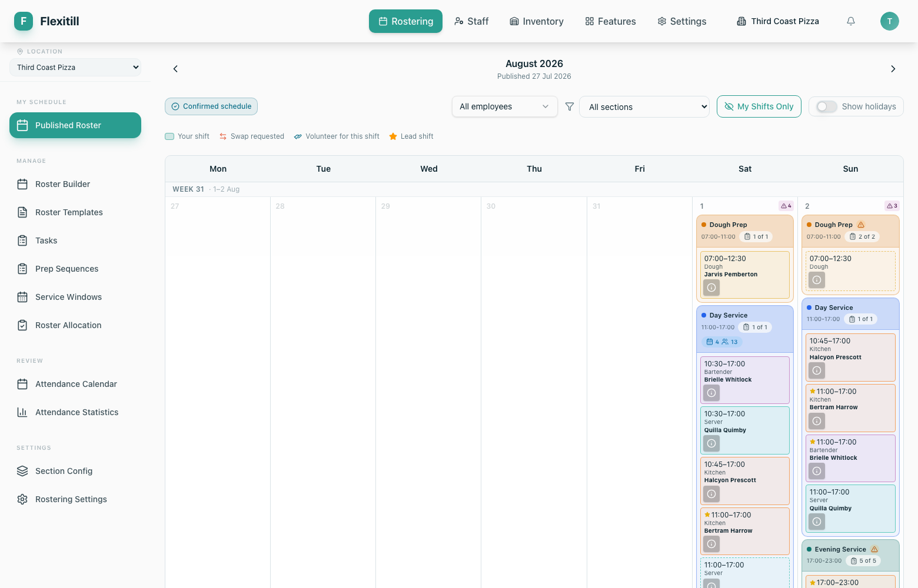Open info for Quilla Quimby's Sunday server shift

[x=817, y=522]
